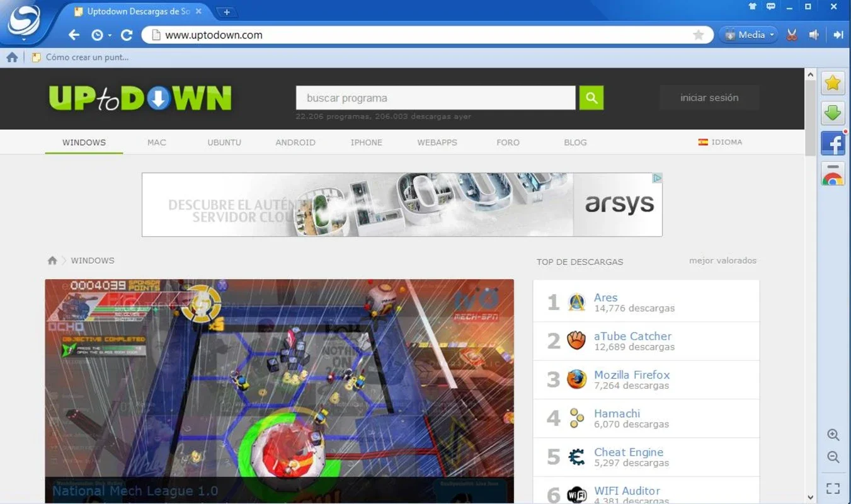Click the Hamachi app icon
851x504 pixels.
click(576, 418)
